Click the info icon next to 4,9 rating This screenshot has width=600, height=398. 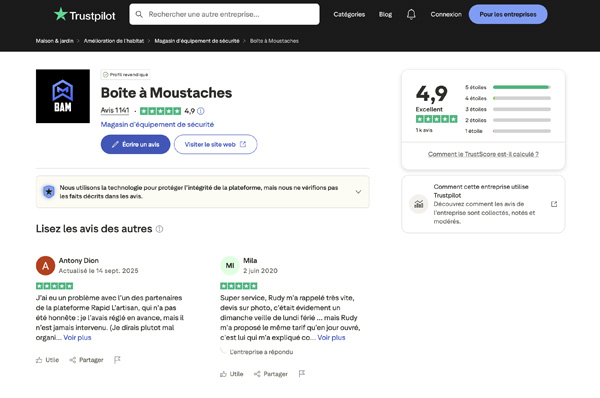click(x=201, y=111)
